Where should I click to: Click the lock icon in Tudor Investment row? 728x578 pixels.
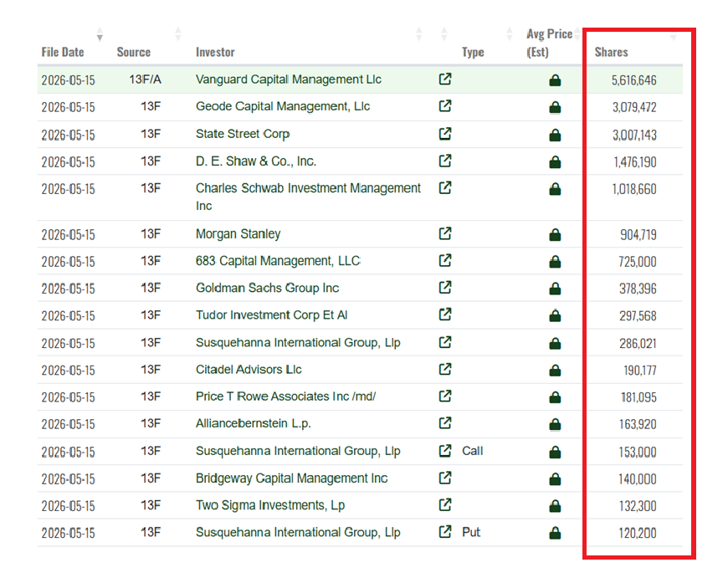pyautogui.click(x=555, y=315)
